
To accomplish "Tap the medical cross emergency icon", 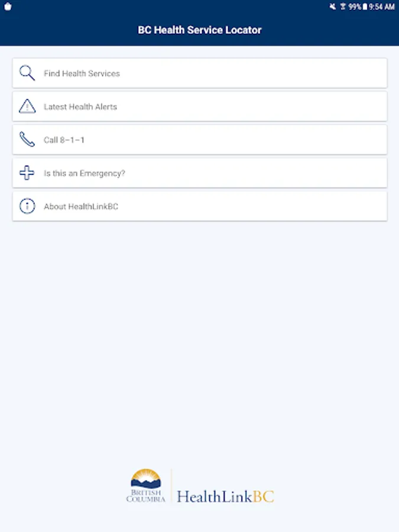I will point(27,173).
